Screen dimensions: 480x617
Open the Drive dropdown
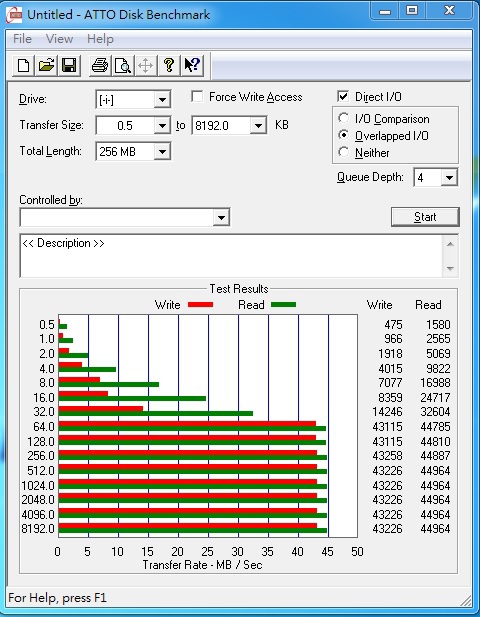[x=162, y=100]
